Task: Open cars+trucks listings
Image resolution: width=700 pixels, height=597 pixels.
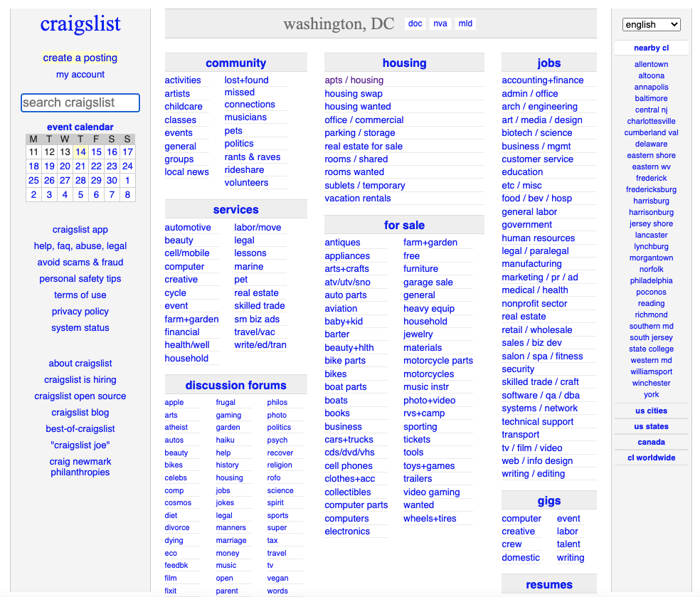Action: point(349,440)
